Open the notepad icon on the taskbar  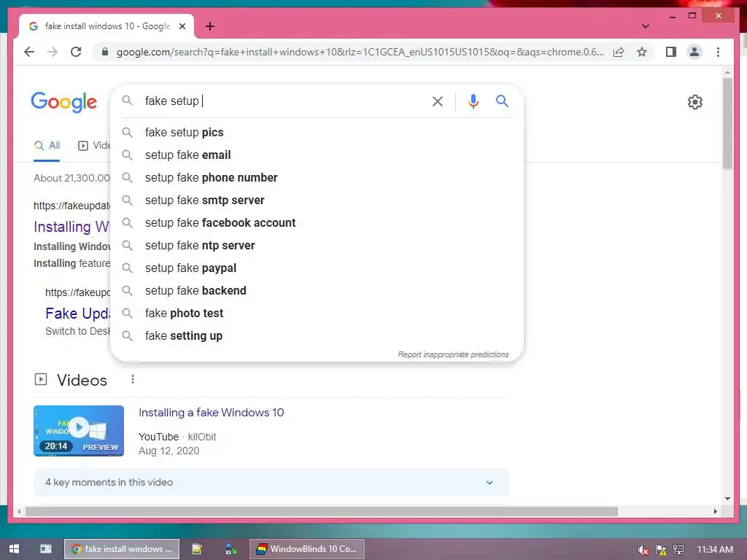click(x=197, y=549)
